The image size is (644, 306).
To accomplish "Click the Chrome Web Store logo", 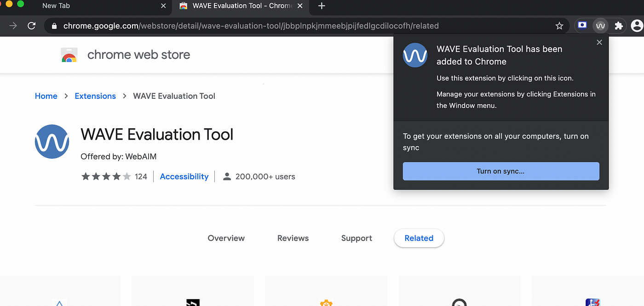I will 69,55.
